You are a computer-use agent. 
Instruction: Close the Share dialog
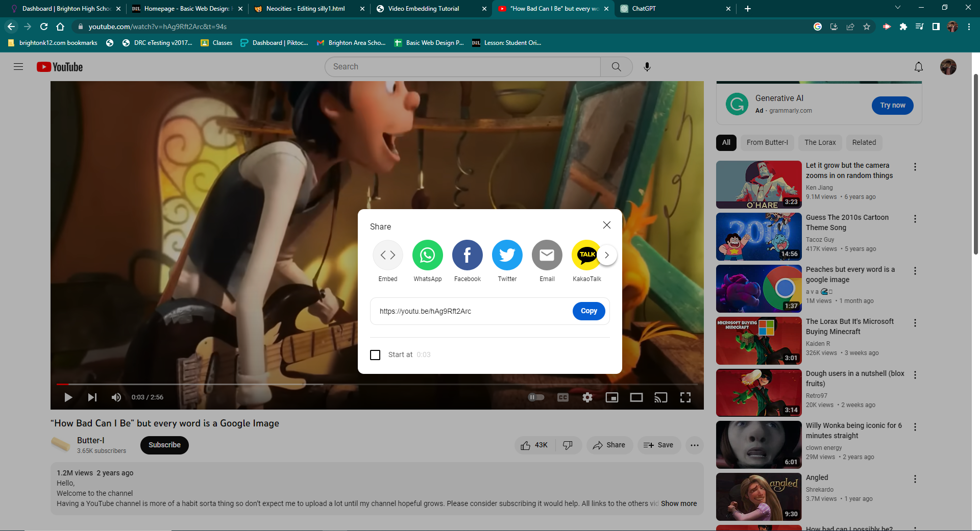[x=607, y=225]
